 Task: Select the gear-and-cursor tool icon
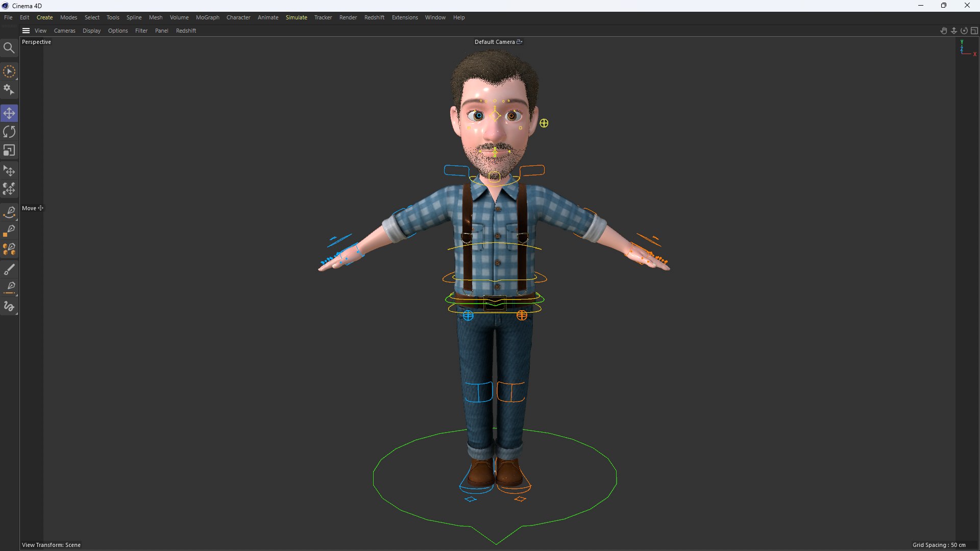click(9, 90)
